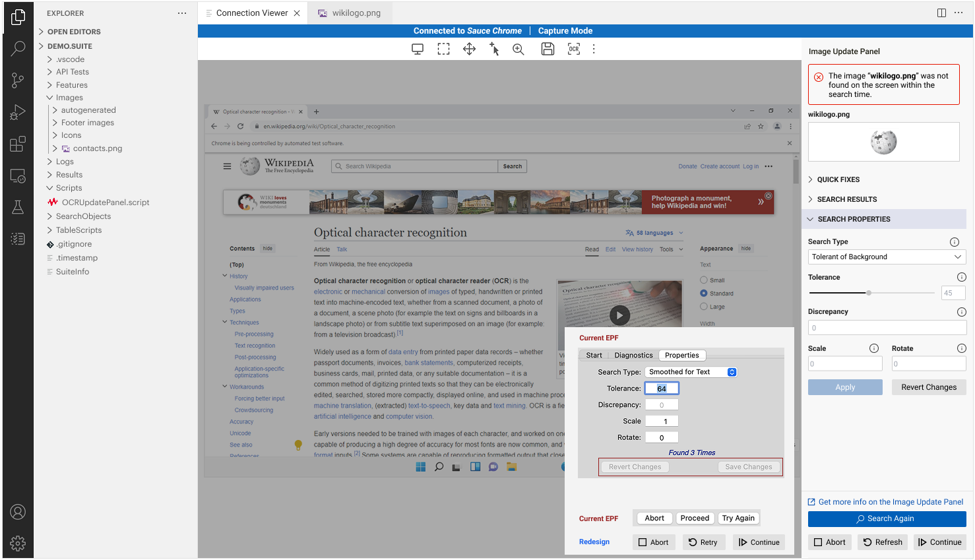
Task: Open the Search view in activity bar
Action: [18, 48]
